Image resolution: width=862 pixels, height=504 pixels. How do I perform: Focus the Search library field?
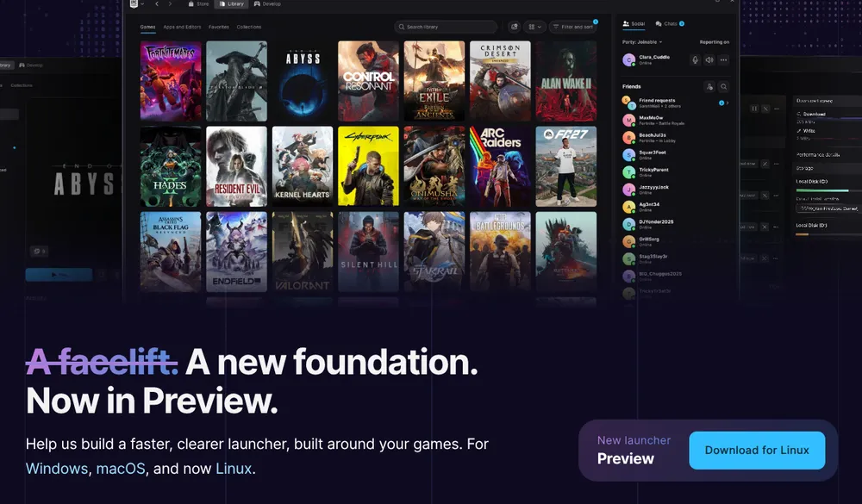point(446,27)
